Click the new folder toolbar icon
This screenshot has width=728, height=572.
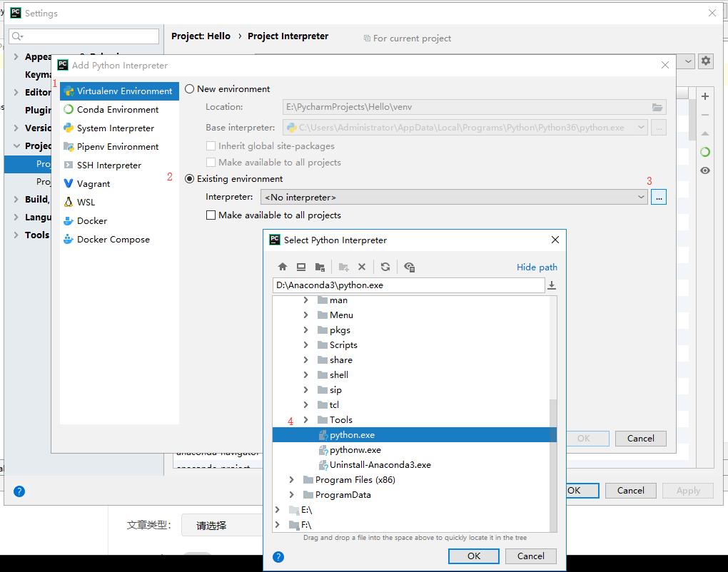coord(343,267)
